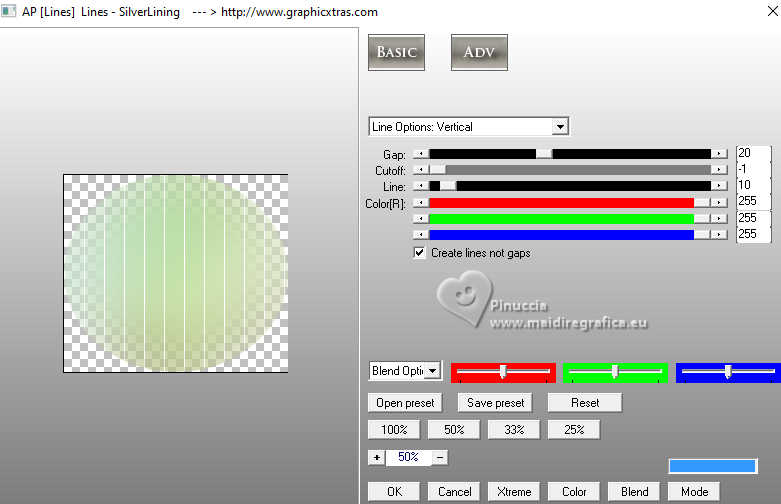This screenshot has width=781, height=504.
Task: Click the minus zoom out button
Action: point(440,457)
